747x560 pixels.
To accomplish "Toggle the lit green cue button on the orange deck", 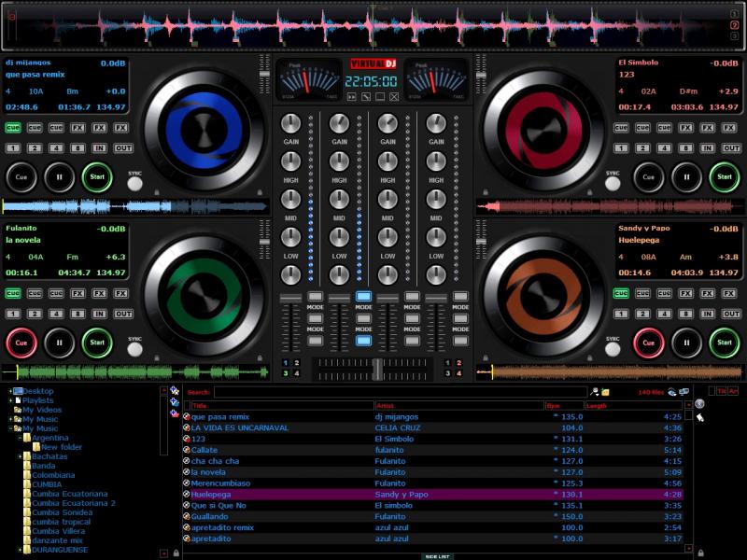I will click(621, 293).
